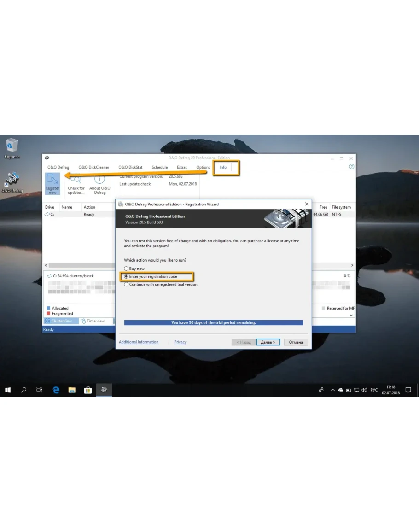419x532 pixels.
Task: Open Microsoft Store from the taskbar
Action: [87, 390]
